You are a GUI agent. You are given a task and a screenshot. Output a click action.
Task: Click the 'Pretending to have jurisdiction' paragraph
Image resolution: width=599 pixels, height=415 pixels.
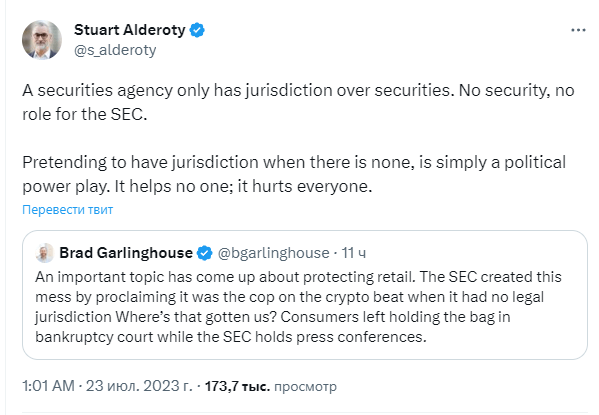click(x=294, y=174)
